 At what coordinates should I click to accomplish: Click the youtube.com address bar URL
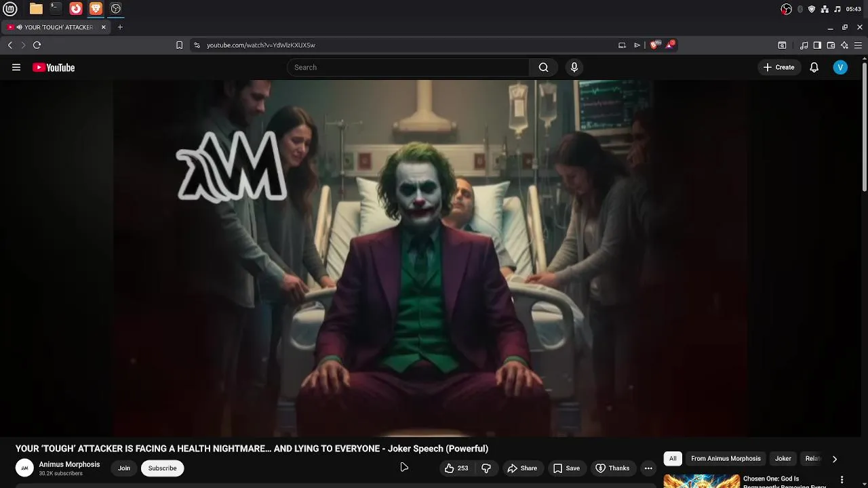click(x=261, y=45)
